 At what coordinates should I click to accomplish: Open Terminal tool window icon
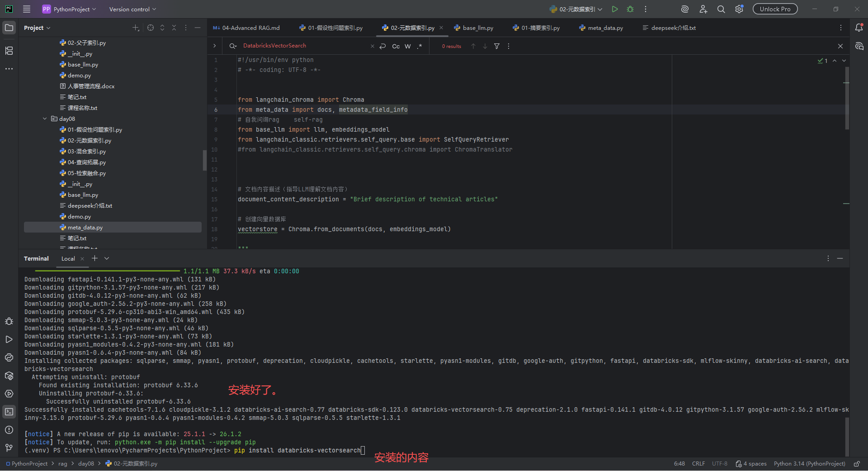[9, 412]
